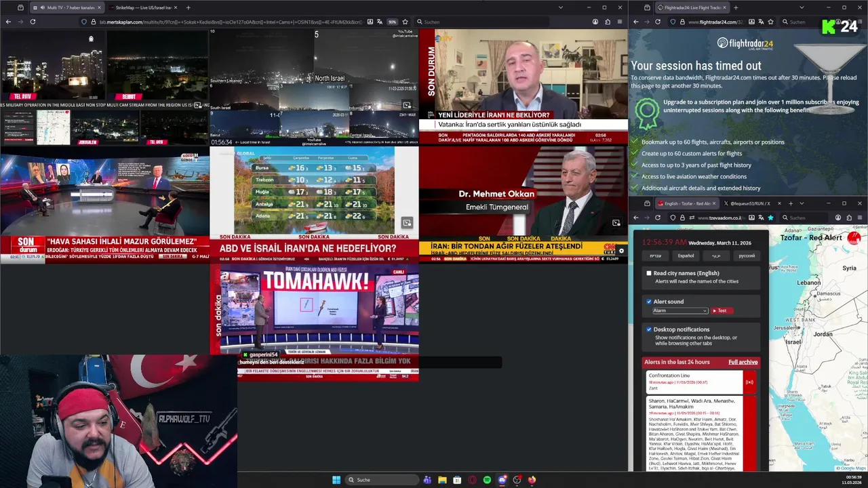Click the taskbar Suche search box
This screenshot has width=868, height=488.
tap(382, 480)
